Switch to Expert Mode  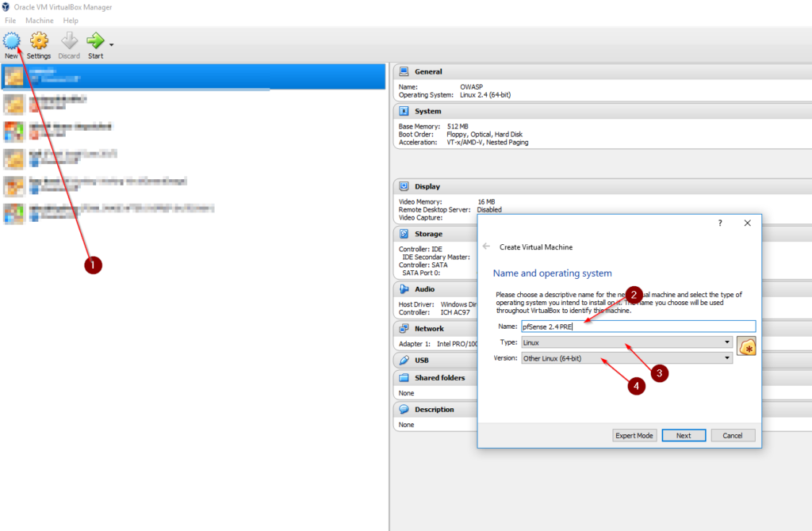634,435
